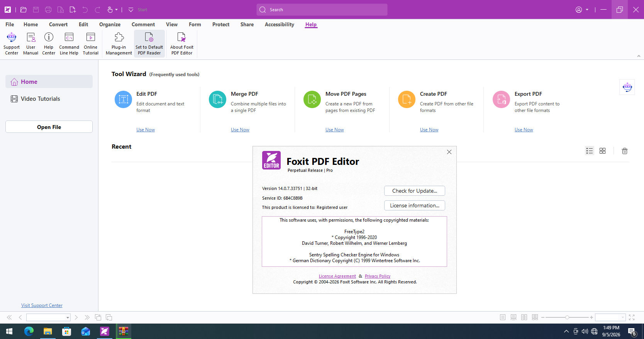Collapse the ribbon with the chevron arrow
Image resolution: width=644 pixels, height=339 pixels.
tap(639, 56)
